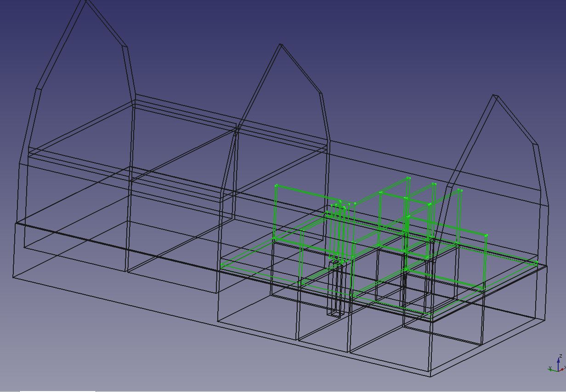This screenshot has height=392, width=566.
Task: Select the peak of the left gable
Action: click(x=85, y=1)
